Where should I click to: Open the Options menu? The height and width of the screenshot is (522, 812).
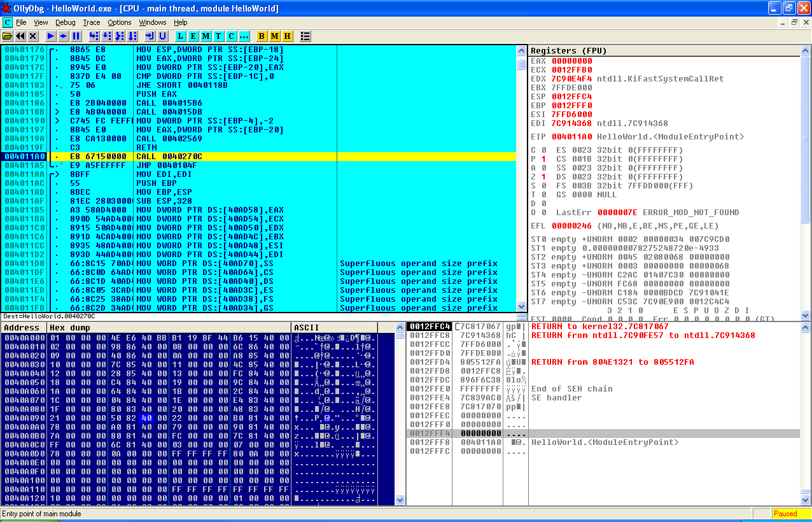coord(120,22)
